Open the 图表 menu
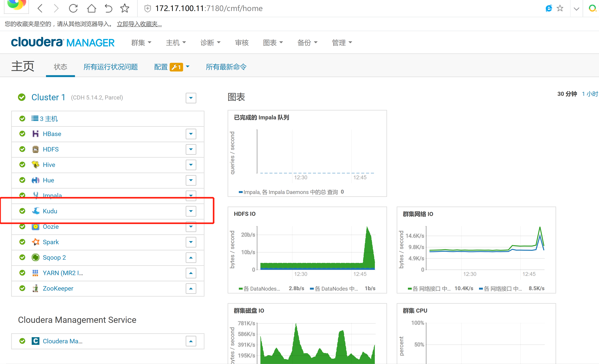The height and width of the screenshot is (364, 599). (x=273, y=43)
